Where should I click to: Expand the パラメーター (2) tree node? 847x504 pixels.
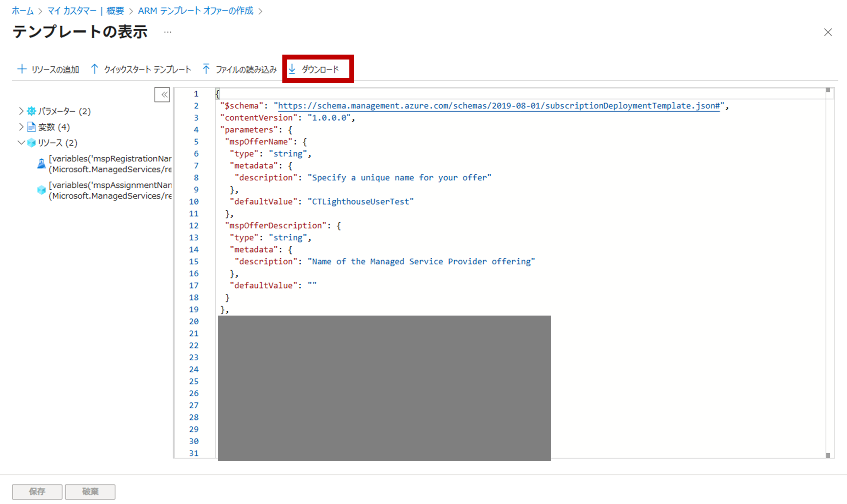pyautogui.click(x=21, y=111)
